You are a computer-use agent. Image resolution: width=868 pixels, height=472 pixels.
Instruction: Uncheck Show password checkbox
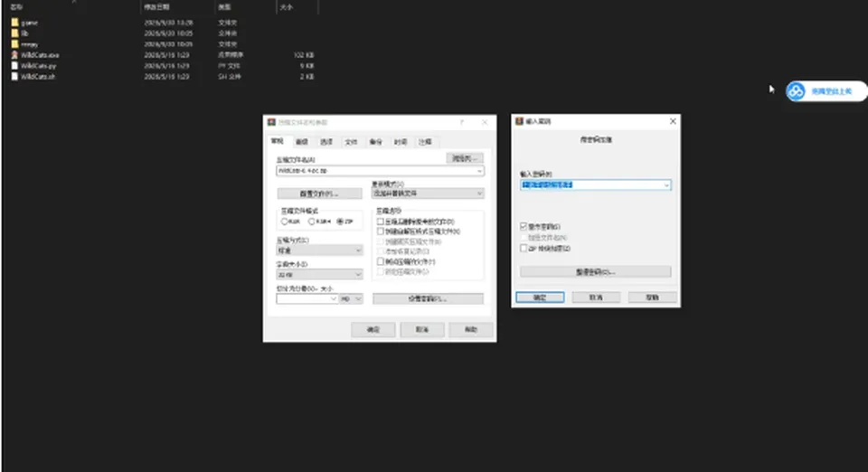point(524,226)
